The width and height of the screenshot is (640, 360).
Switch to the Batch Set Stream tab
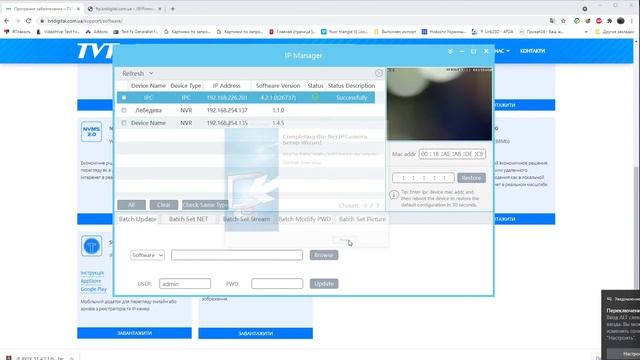pyautogui.click(x=247, y=219)
